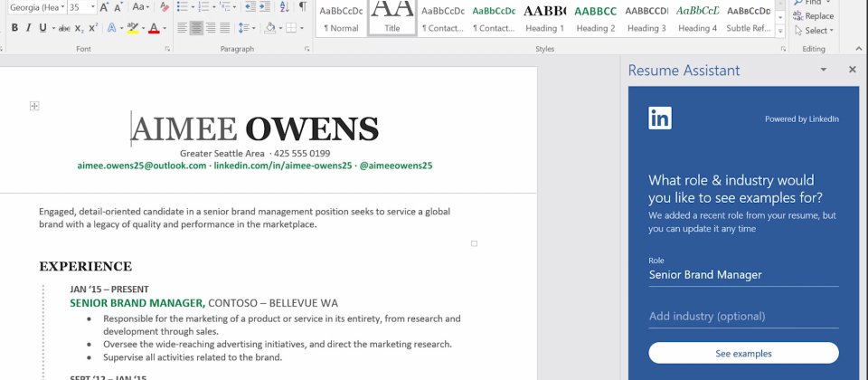Grow the font size
Viewport: 868px width, 380px height.
pos(104,7)
